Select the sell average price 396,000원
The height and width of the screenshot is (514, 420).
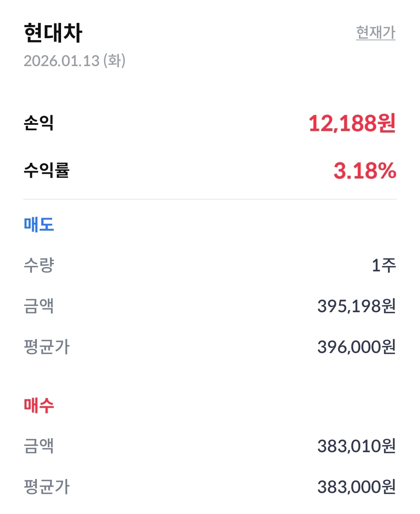[x=356, y=347]
